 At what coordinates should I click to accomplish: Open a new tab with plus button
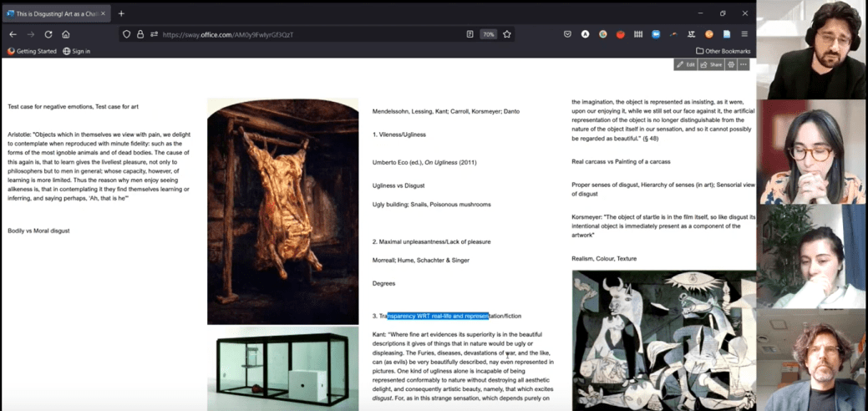(x=121, y=13)
